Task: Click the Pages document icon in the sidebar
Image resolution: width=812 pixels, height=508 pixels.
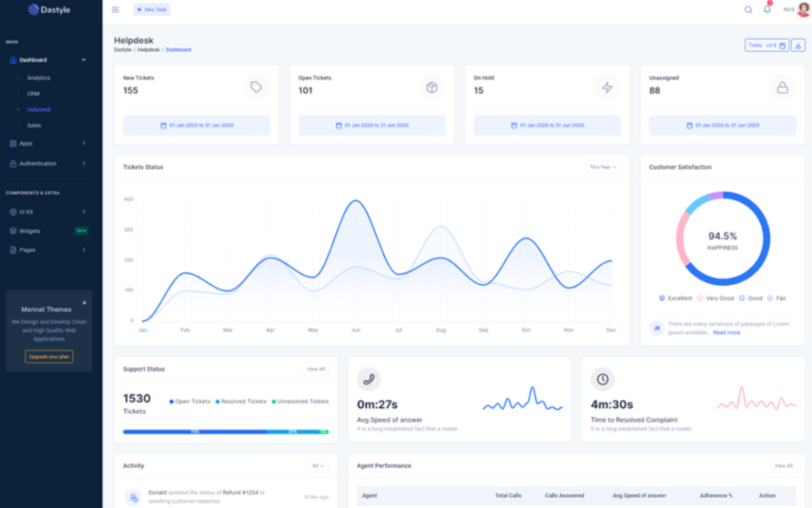Action: [x=13, y=250]
